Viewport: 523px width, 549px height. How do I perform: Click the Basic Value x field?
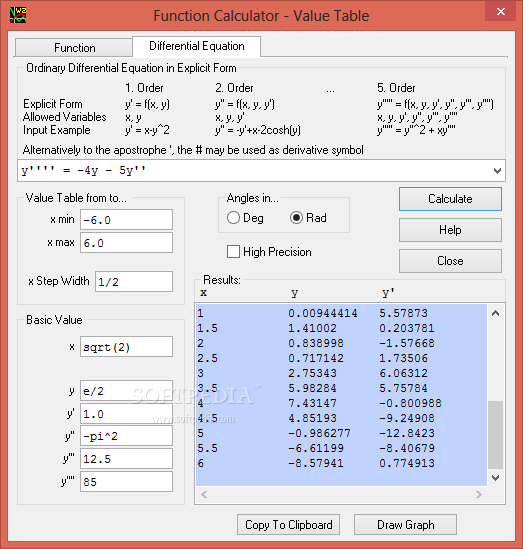[126, 347]
